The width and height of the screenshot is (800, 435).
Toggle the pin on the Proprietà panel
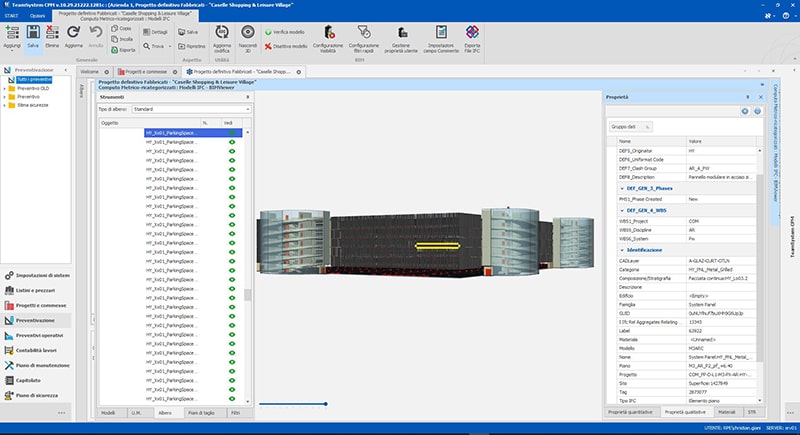tap(748, 97)
